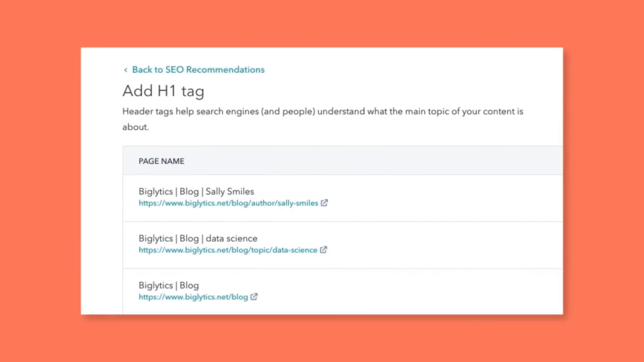
Task: Open the data-science topic page URL
Action: (x=228, y=250)
